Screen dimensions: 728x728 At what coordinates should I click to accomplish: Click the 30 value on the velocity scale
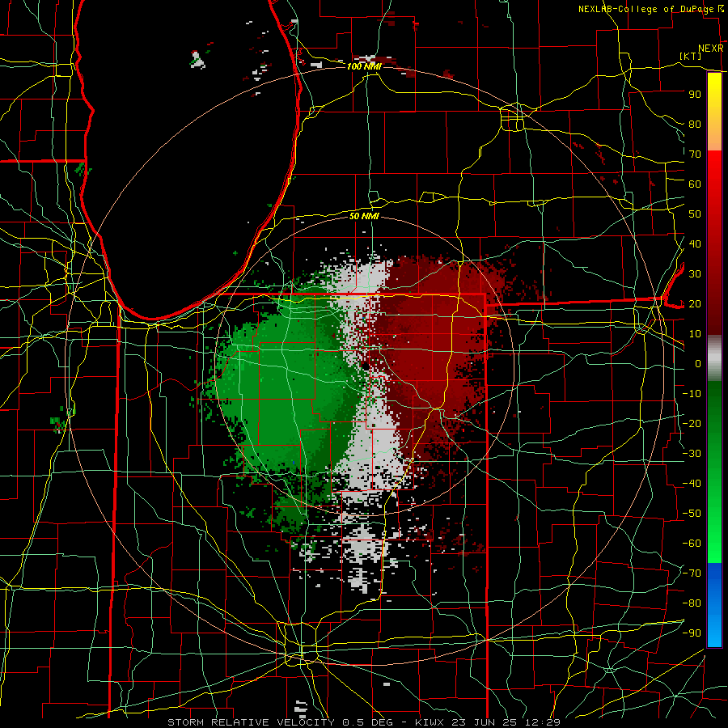[695, 274]
